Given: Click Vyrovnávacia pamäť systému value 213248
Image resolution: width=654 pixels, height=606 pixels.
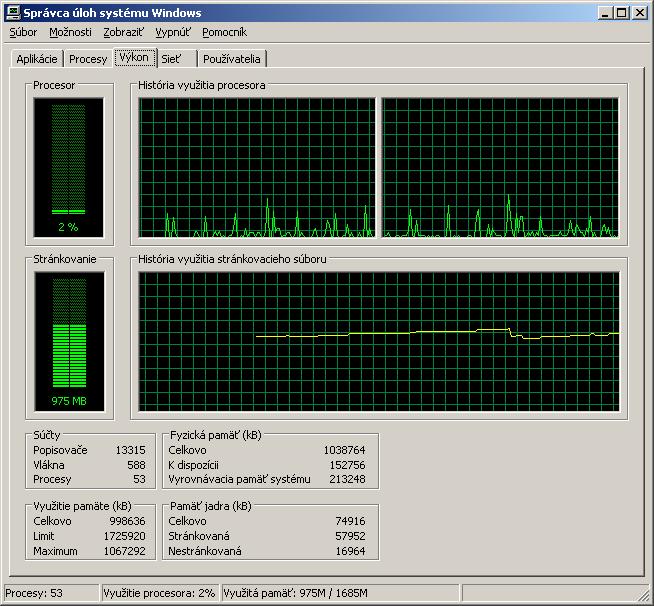Looking at the screenshot, I should click(347, 479).
